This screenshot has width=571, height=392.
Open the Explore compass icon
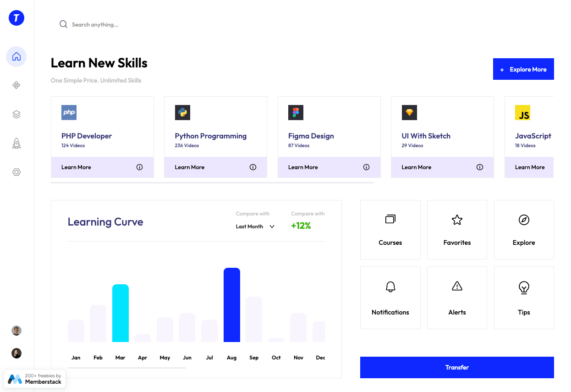point(523,220)
